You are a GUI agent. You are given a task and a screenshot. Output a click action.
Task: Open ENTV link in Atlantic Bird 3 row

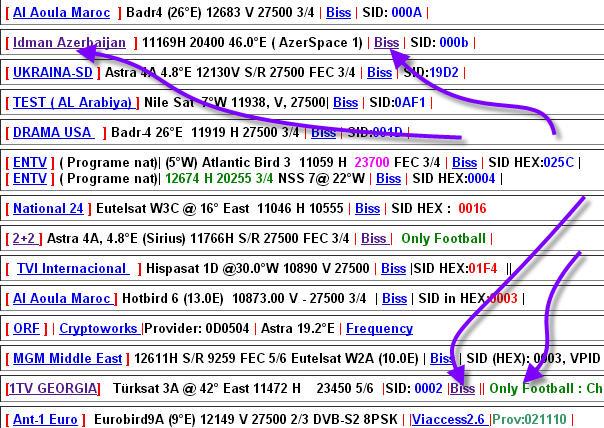[30, 163]
